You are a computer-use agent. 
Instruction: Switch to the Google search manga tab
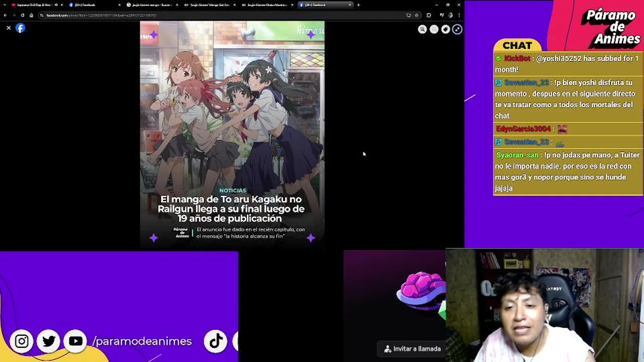pyautogui.click(x=152, y=5)
